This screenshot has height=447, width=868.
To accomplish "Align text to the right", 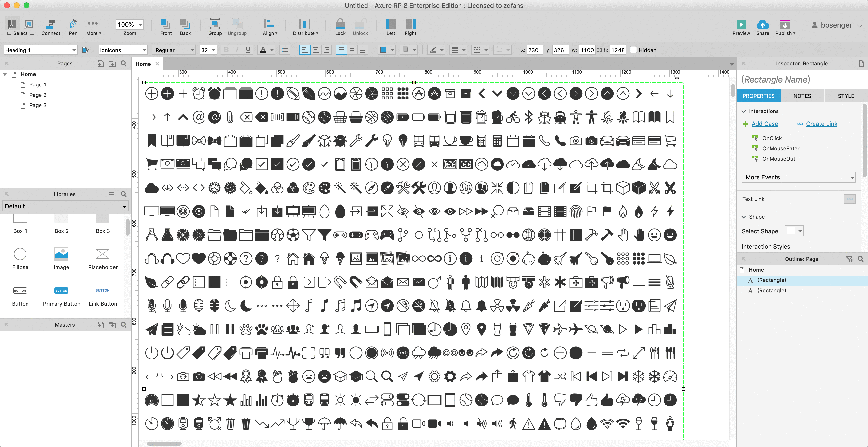I will pos(326,50).
